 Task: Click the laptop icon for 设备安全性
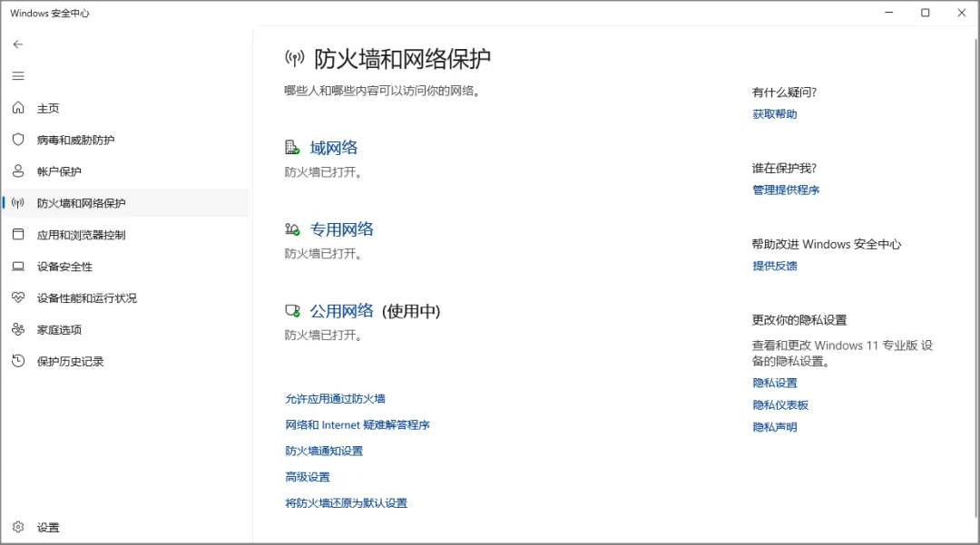tap(18, 267)
